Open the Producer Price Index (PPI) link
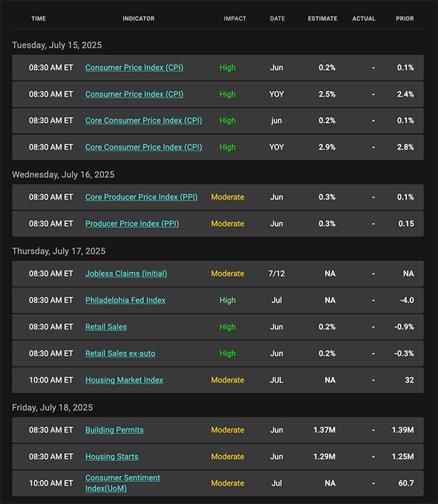 [132, 224]
